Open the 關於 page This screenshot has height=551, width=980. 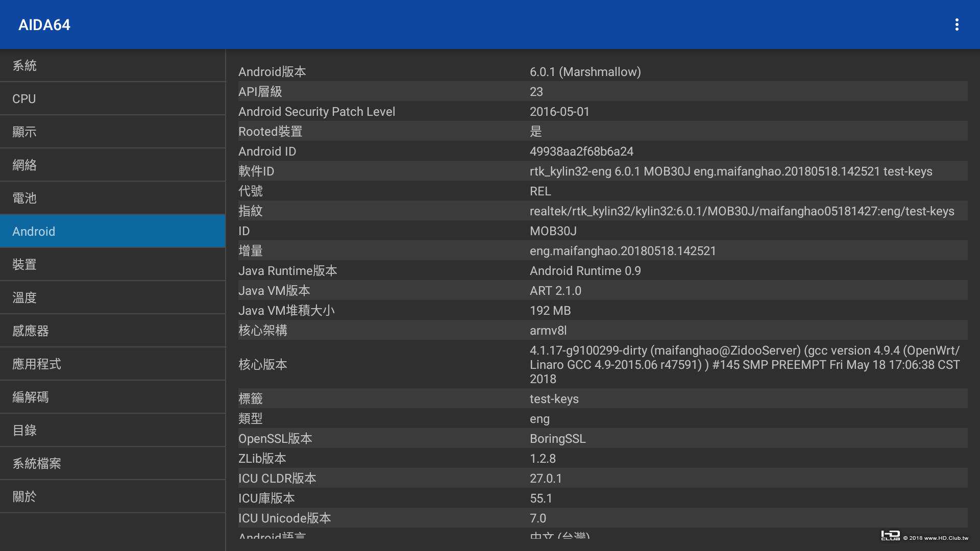(x=112, y=497)
